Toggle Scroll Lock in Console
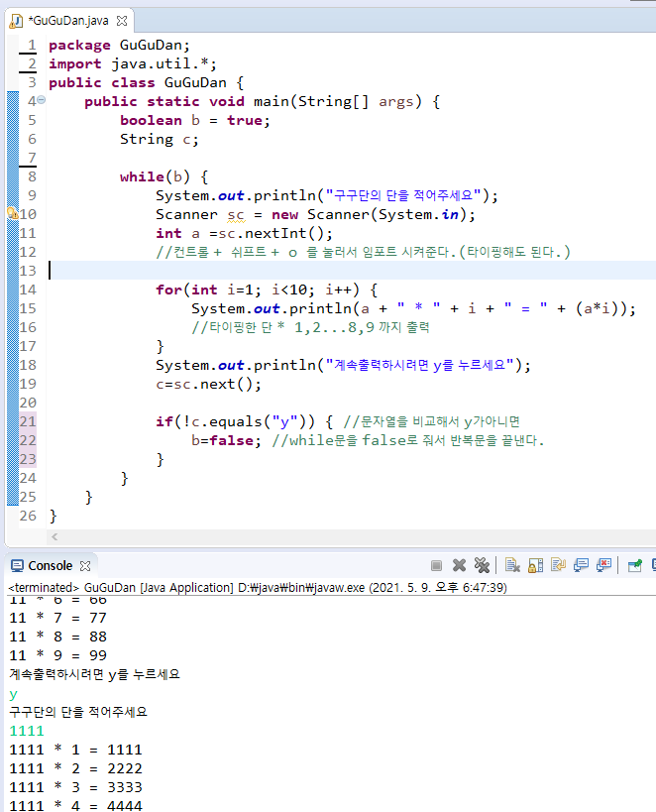The width and height of the screenshot is (656, 812). point(535,565)
